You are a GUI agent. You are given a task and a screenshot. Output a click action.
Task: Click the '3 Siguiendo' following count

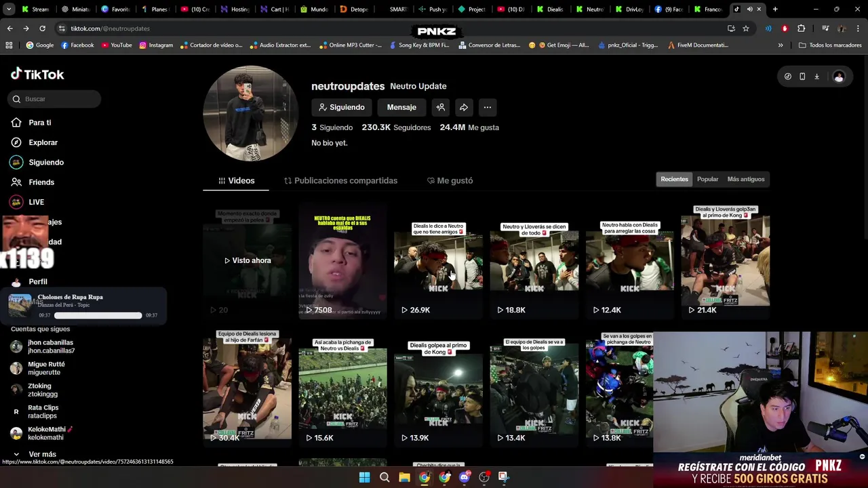point(332,127)
